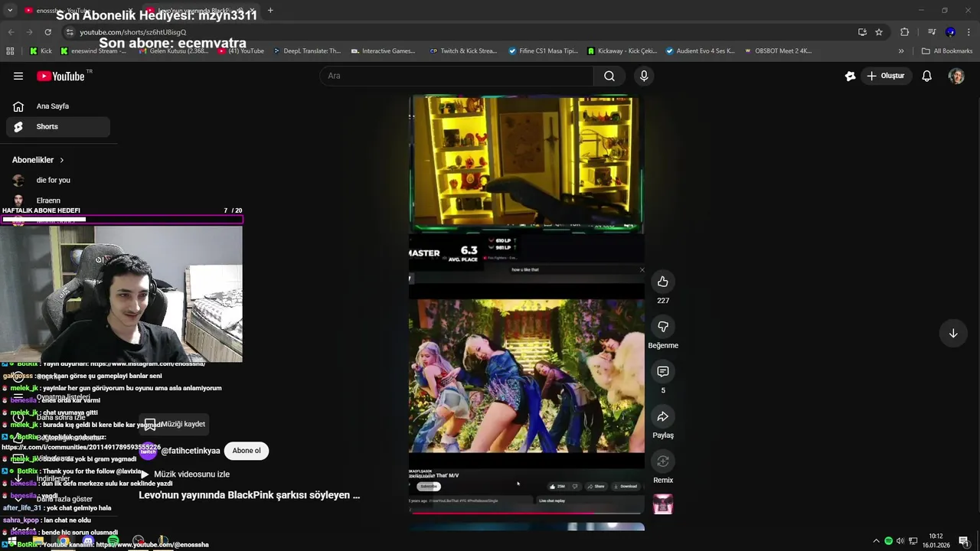
Task: Open the (41) YouTube bookmark
Action: 241,51
